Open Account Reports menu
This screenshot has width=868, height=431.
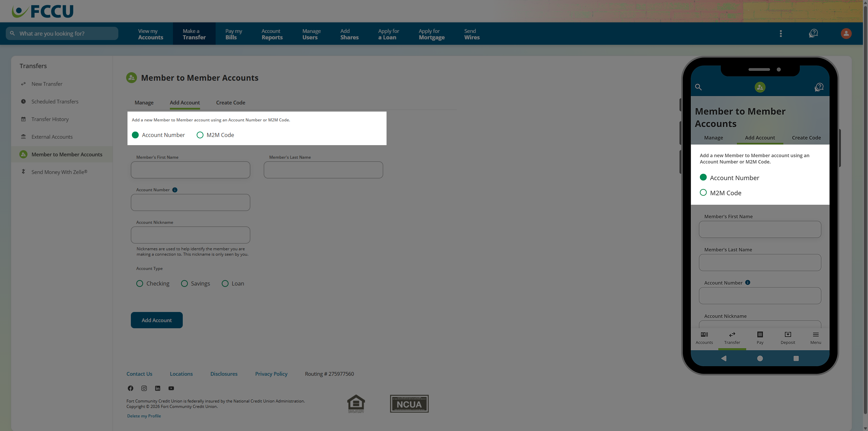272,34
